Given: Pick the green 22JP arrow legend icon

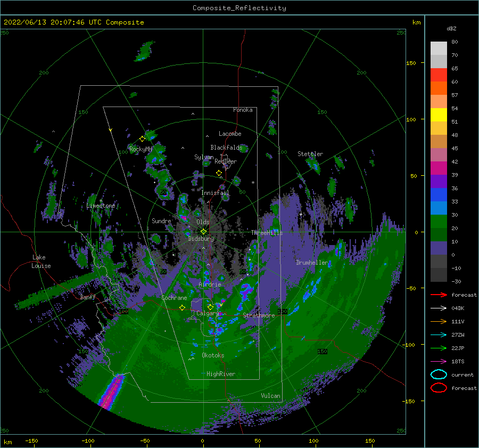Looking at the screenshot, I should tap(439, 348).
